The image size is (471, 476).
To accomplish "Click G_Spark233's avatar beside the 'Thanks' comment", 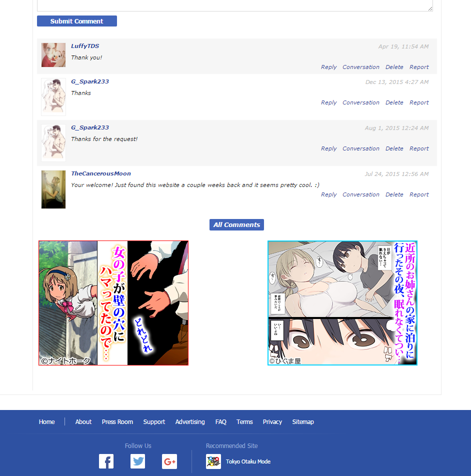I will [x=53, y=97].
